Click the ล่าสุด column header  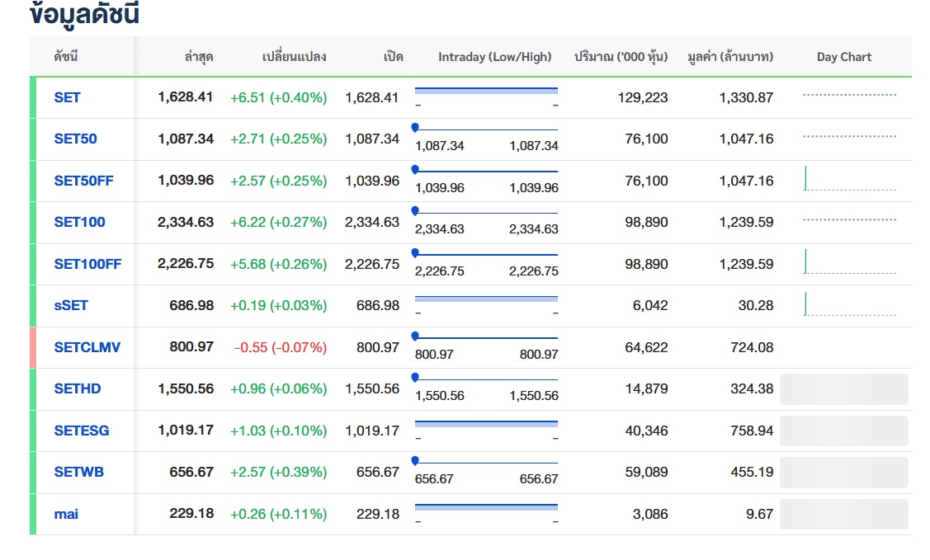coord(199,57)
